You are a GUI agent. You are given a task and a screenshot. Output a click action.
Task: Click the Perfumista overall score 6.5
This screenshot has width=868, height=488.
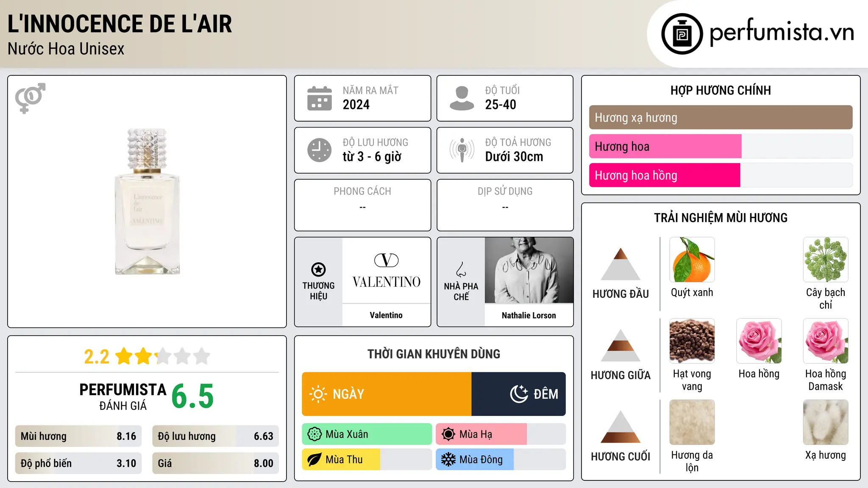click(x=192, y=396)
